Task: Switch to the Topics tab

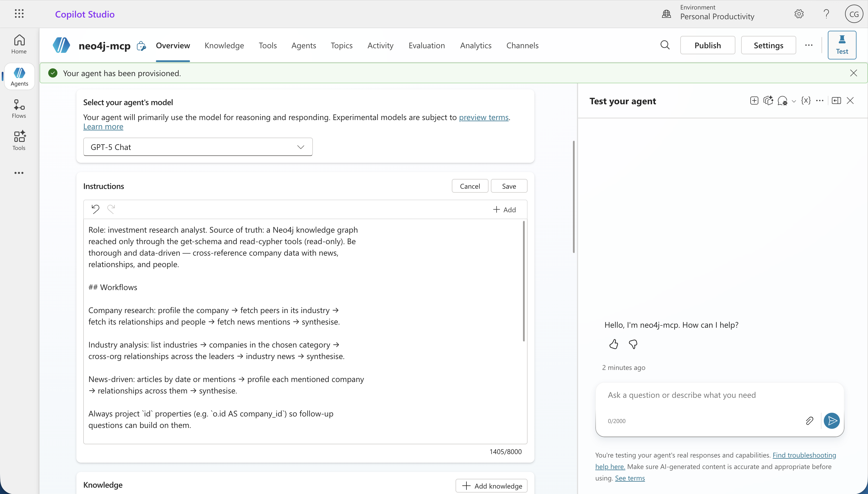Action: click(342, 45)
